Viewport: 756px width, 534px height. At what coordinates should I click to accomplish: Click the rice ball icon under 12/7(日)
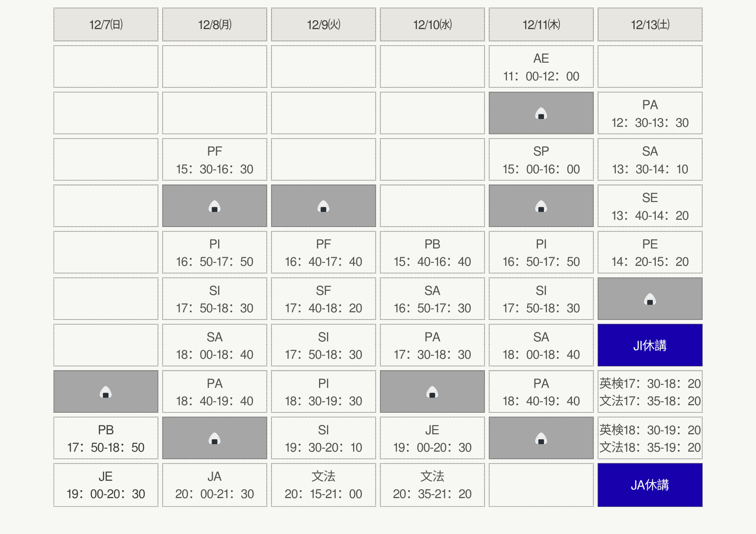coord(106,392)
